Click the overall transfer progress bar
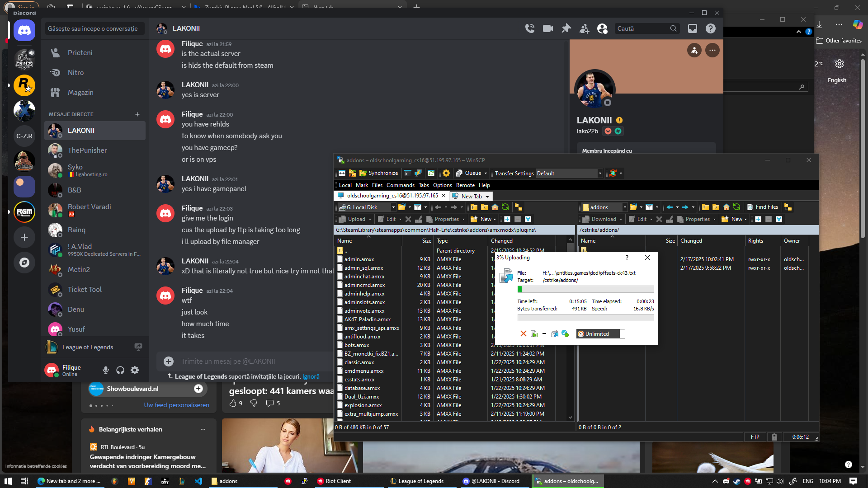Viewport: 868px width, 488px height. (x=585, y=318)
